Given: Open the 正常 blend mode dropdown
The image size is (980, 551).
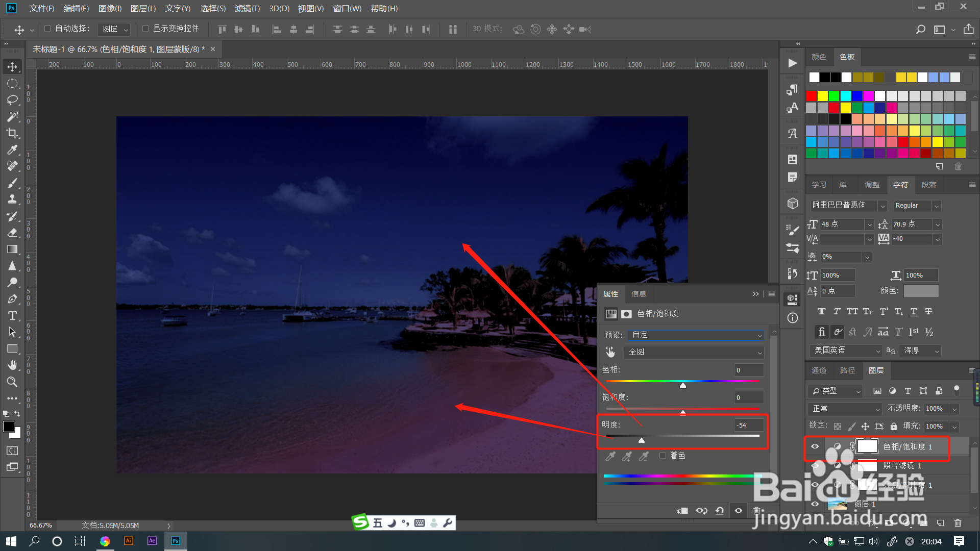Looking at the screenshot, I should [x=845, y=409].
